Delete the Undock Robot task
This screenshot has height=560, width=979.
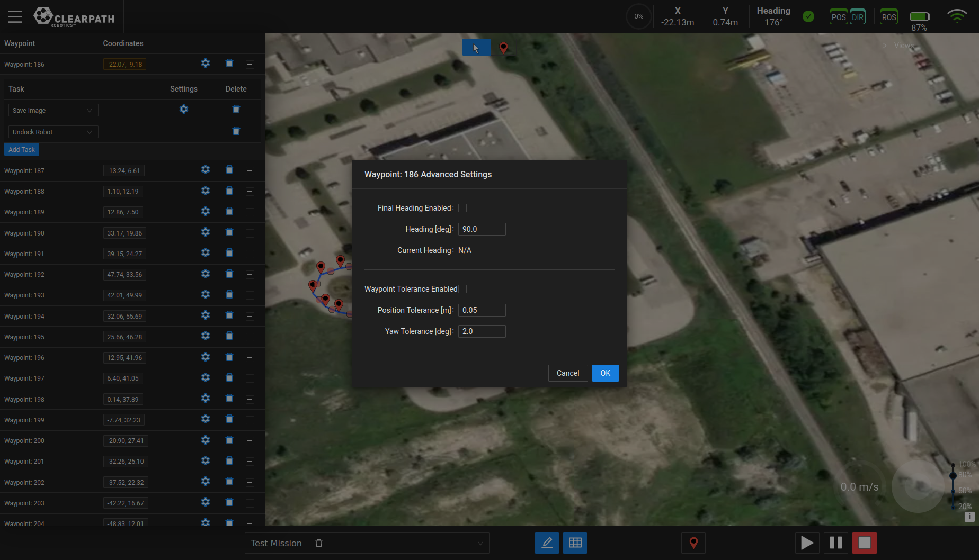tap(236, 131)
